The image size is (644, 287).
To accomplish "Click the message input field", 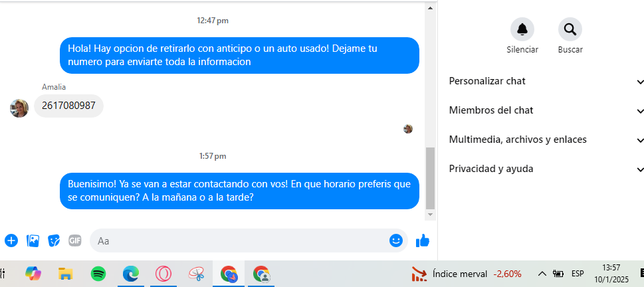I will (x=239, y=240).
